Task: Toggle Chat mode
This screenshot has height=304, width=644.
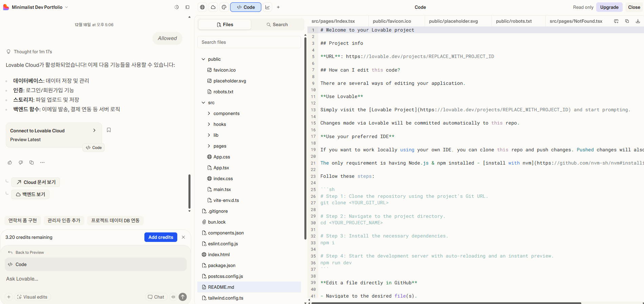Action: pos(156,297)
